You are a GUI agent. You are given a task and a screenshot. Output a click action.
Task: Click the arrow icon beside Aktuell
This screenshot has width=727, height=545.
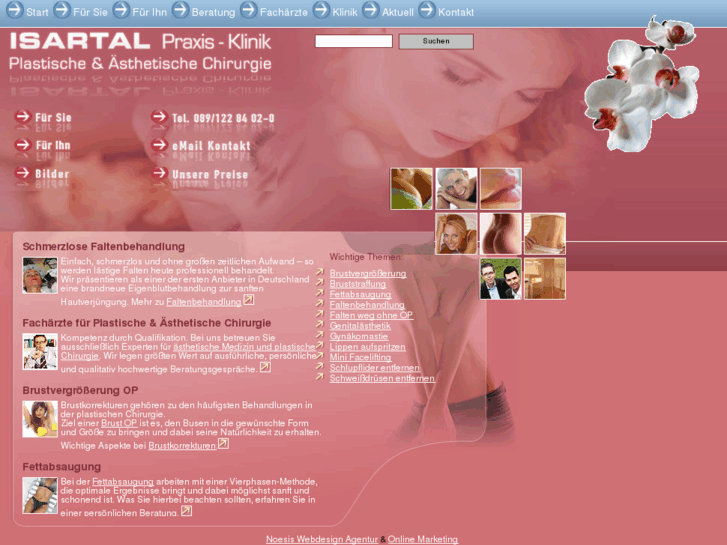tap(370, 10)
